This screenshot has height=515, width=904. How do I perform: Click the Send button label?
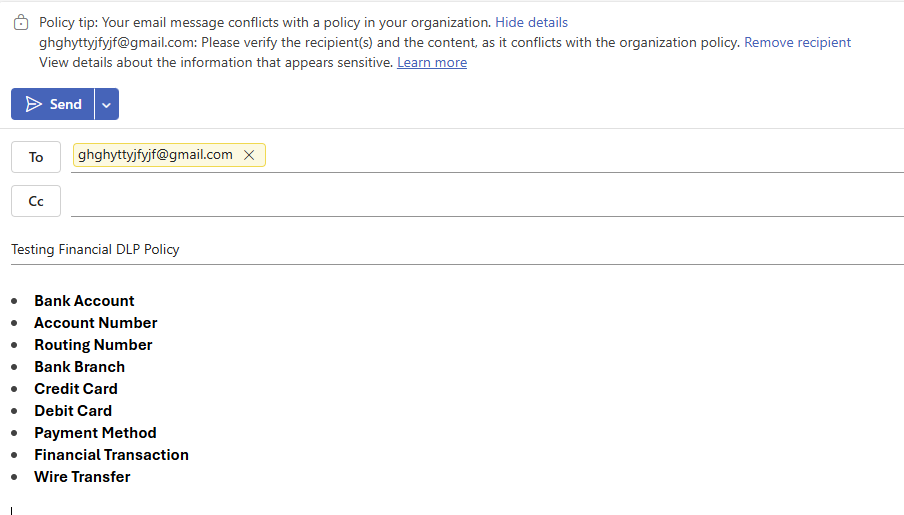pyautogui.click(x=66, y=104)
